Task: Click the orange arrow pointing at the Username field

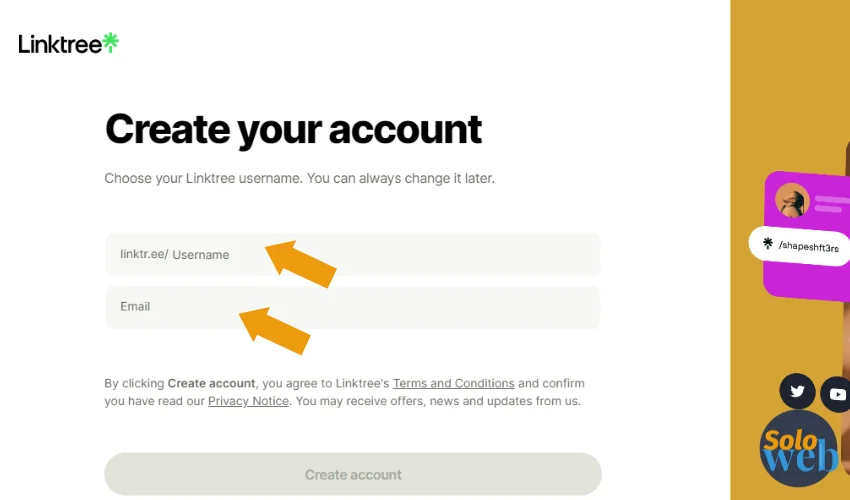Action: click(301, 264)
